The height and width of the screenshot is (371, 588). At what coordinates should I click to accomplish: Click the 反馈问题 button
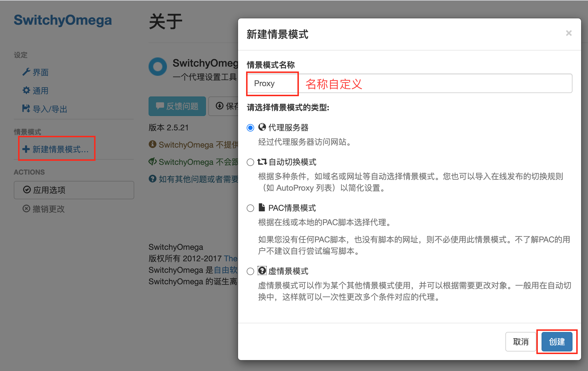click(x=177, y=106)
